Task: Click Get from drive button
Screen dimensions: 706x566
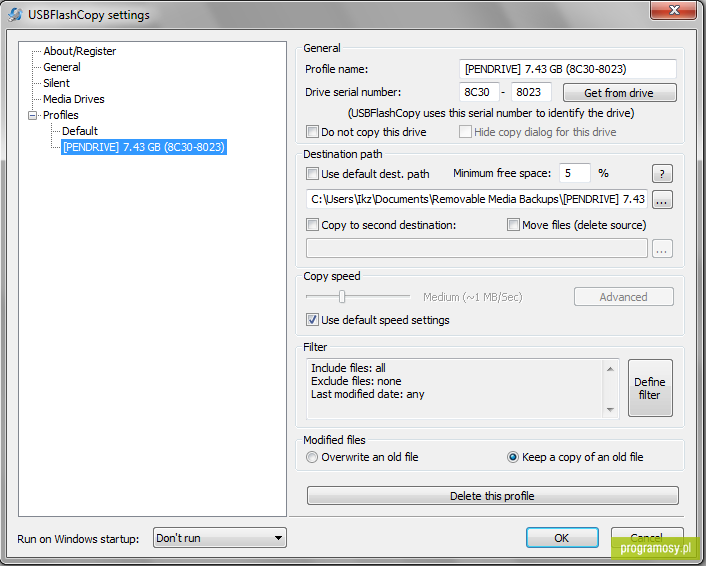Action: [619, 93]
